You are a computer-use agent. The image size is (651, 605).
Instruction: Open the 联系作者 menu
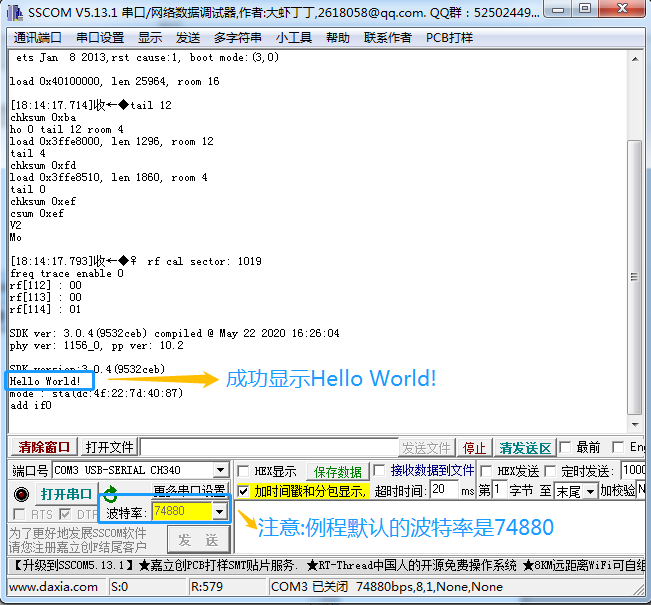[387, 38]
